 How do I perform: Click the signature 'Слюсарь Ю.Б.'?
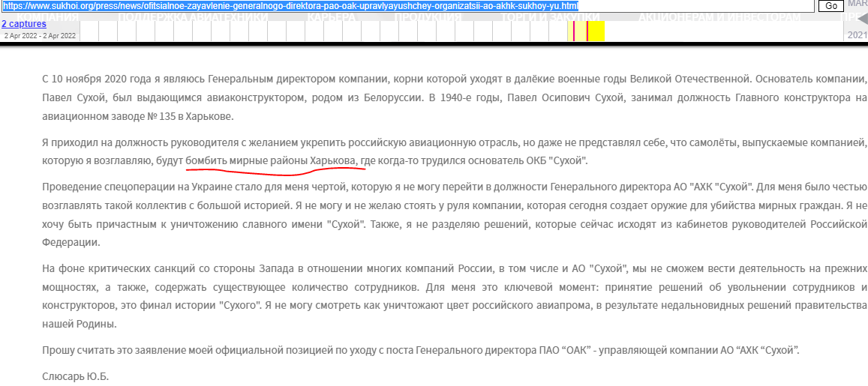tap(76, 376)
